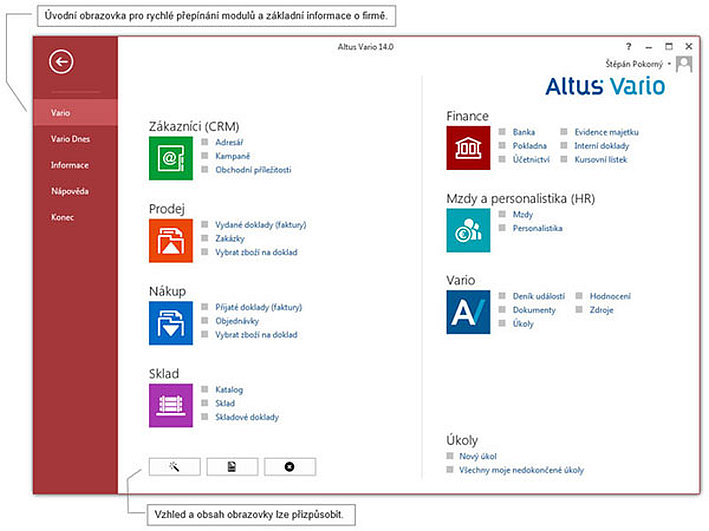The height and width of the screenshot is (531, 709).
Task: Open the Deník událostí link
Action: [539, 296]
